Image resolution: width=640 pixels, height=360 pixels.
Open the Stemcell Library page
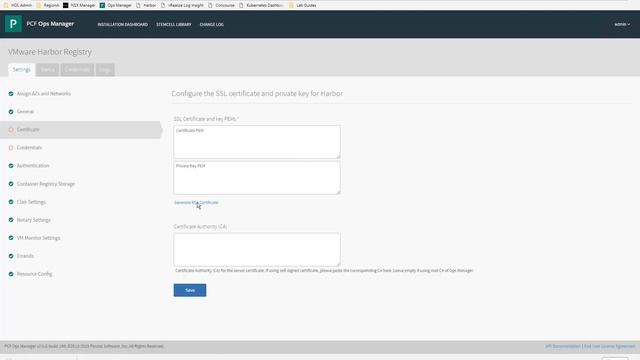tap(173, 24)
